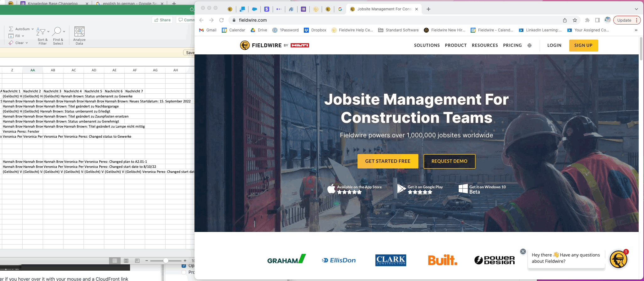Click the Excel Comments button
The height and width of the screenshot is (281, 644).
(186, 20)
